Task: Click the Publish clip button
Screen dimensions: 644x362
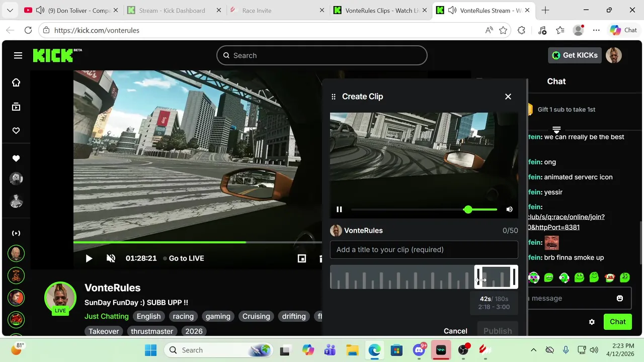Action: (498, 331)
